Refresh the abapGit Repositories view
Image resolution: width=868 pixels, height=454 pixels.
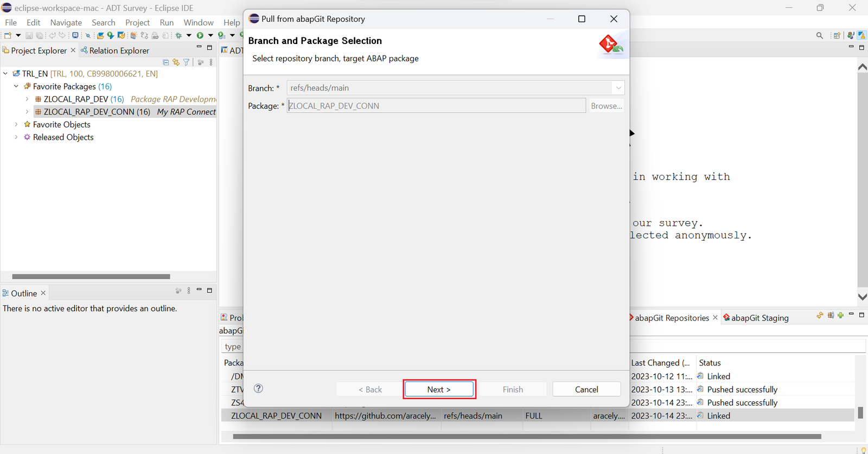coord(820,315)
